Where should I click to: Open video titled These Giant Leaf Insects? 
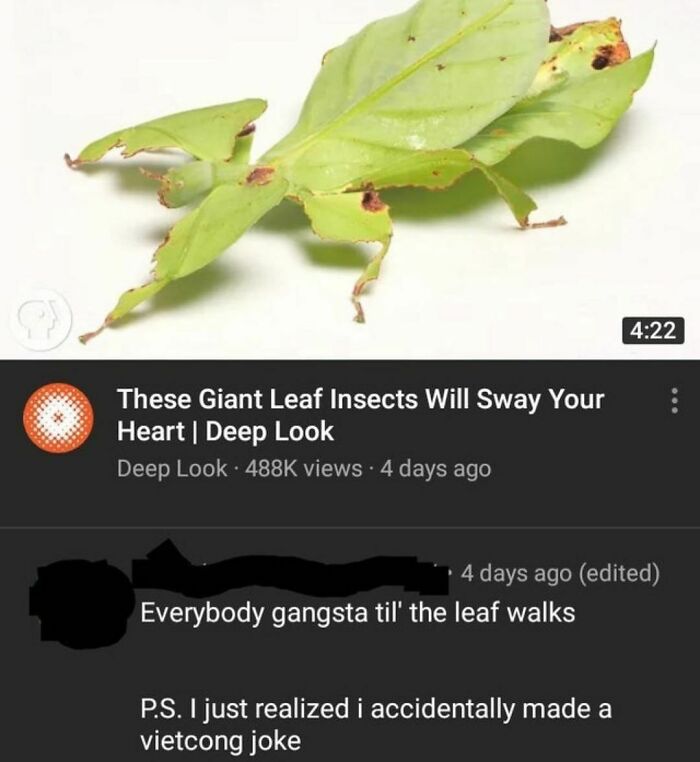point(361,415)
